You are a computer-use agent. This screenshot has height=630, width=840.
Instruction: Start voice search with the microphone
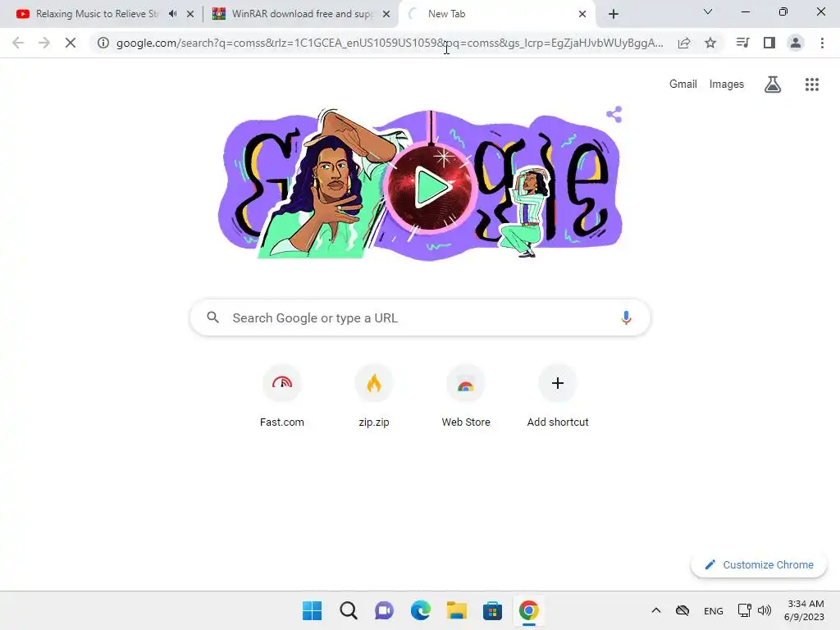tap(626, 317)
